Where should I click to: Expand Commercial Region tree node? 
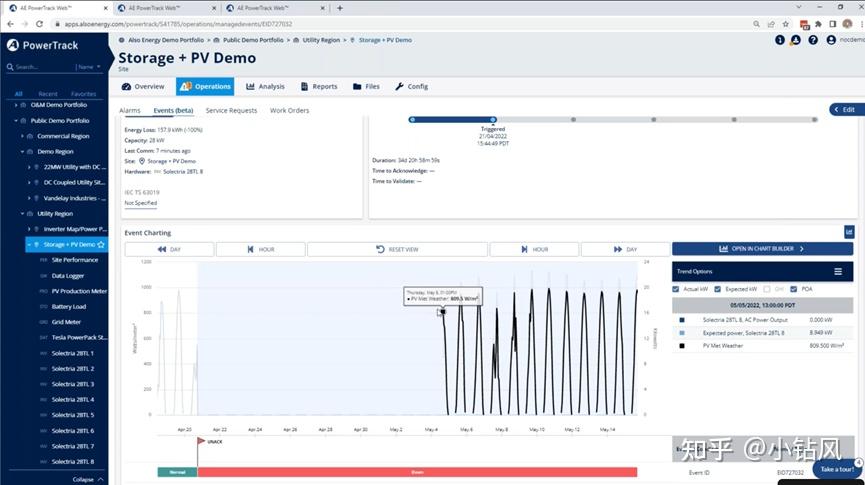pos(23,136)
